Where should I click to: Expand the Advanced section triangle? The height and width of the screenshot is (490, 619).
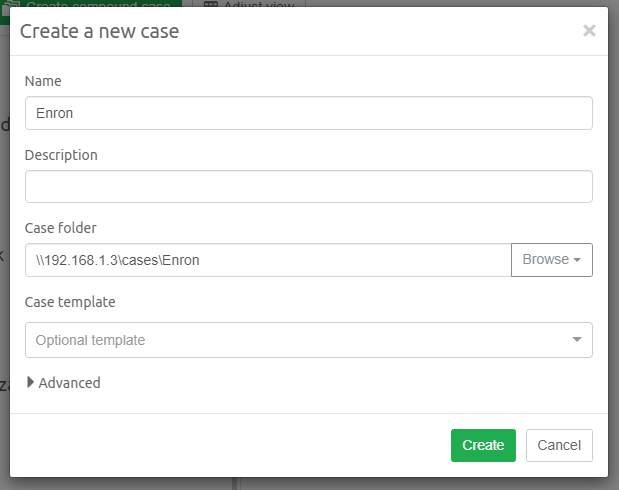coord(31,382)
